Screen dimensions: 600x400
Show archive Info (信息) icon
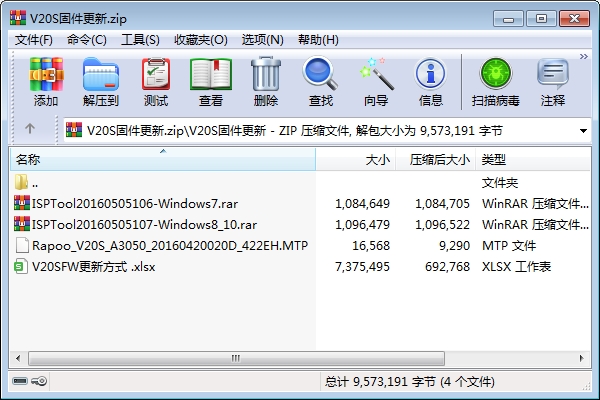[x=430, y=82]
